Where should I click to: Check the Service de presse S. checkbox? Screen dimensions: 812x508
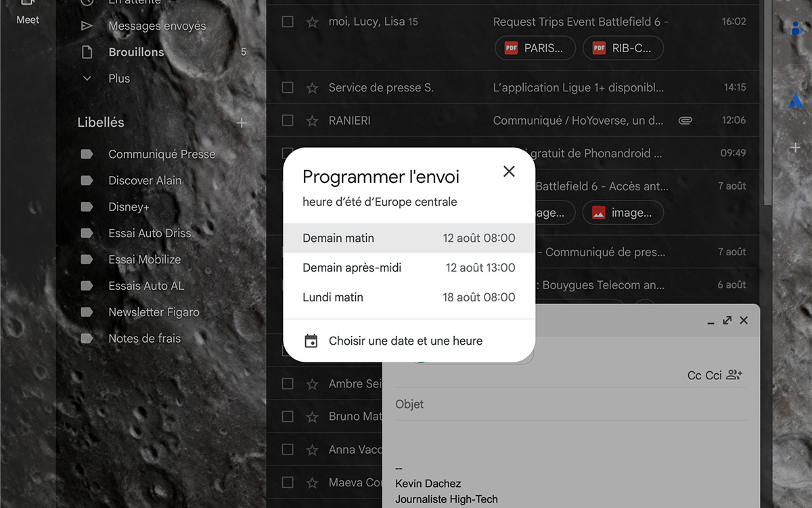click(x=288, y=87)
